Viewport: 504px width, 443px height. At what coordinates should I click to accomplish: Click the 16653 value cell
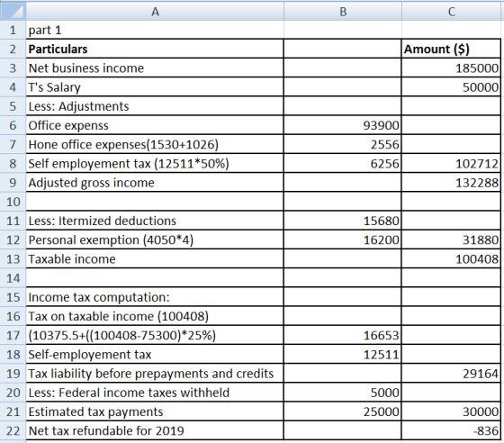pyautogui.click(x=343, y=335)
